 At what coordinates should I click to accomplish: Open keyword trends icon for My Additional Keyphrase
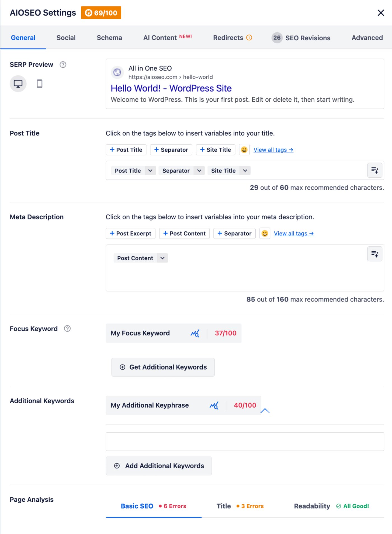click(214, 405)
